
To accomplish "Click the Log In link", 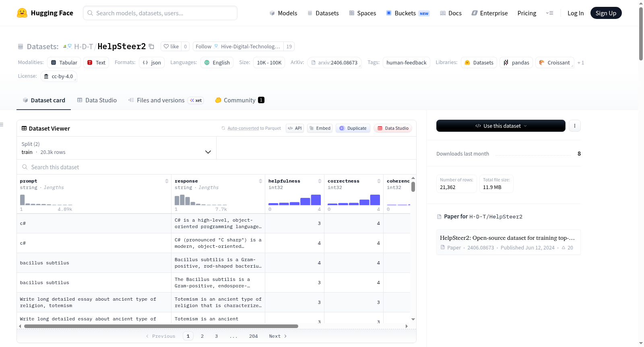I will pyautogui.click(x=576, y=13).
